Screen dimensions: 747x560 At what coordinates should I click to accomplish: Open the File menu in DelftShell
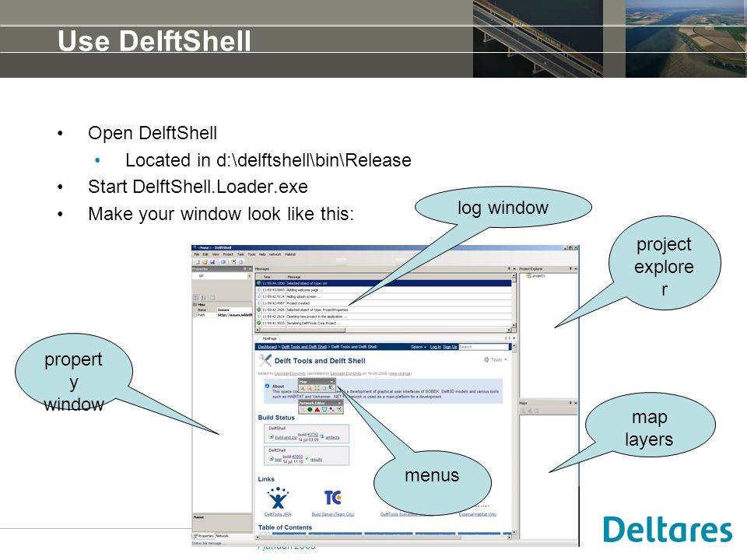click(197, 254)
